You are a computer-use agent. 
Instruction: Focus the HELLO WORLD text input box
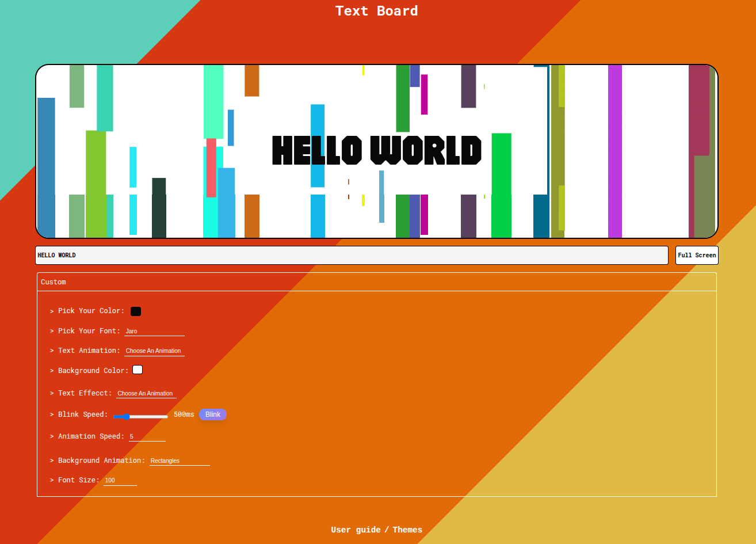coord(352,255)
